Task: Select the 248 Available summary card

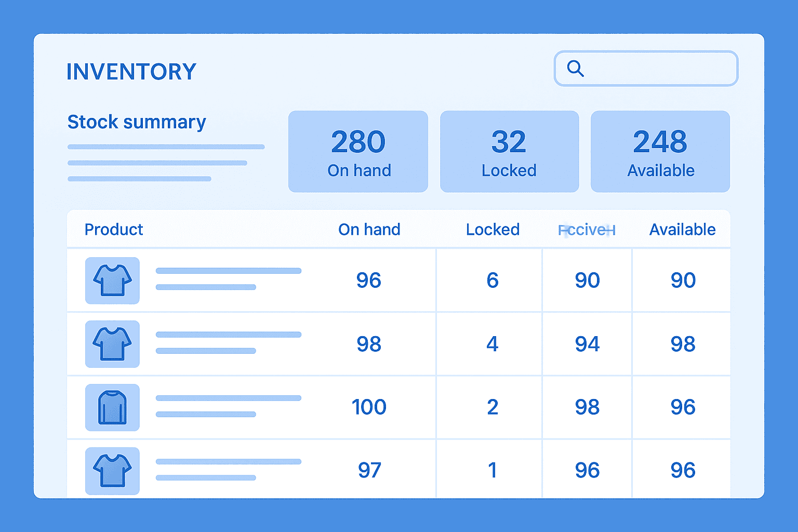Action: click(660, 151)
